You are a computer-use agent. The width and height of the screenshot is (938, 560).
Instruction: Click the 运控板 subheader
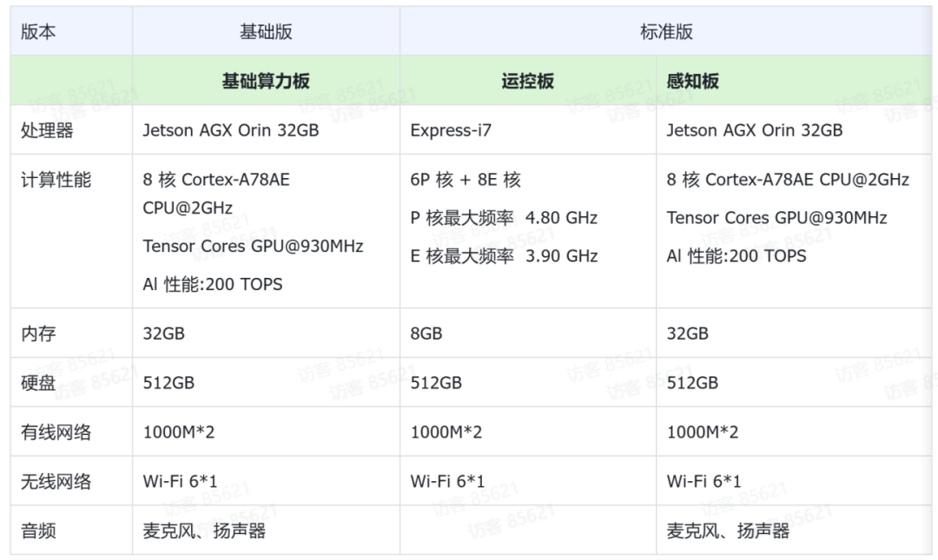(527, 82)
